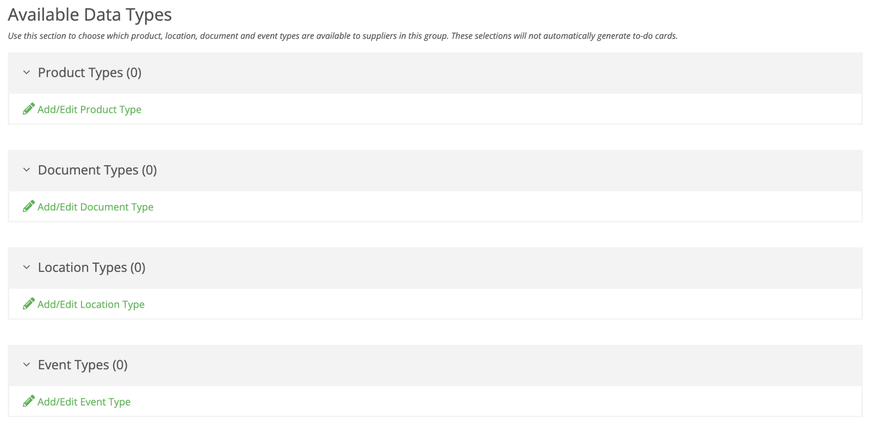Click empty white space right of Add/Edit Product Type
870x429 pixels.
pos(499,109)
